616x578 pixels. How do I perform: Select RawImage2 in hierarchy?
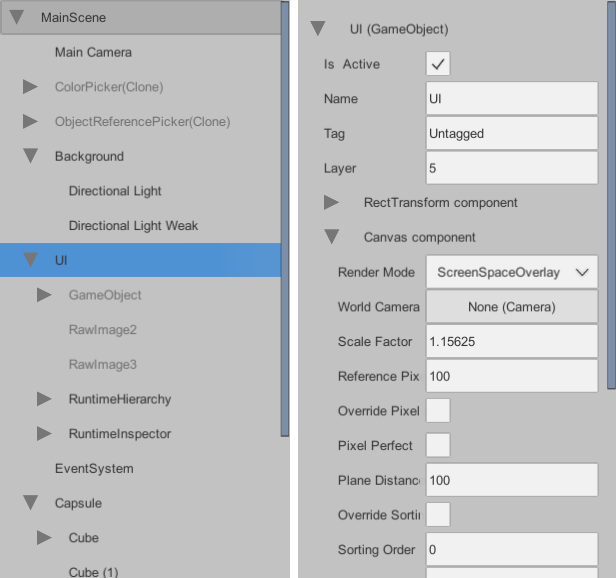tap(103, 330)
